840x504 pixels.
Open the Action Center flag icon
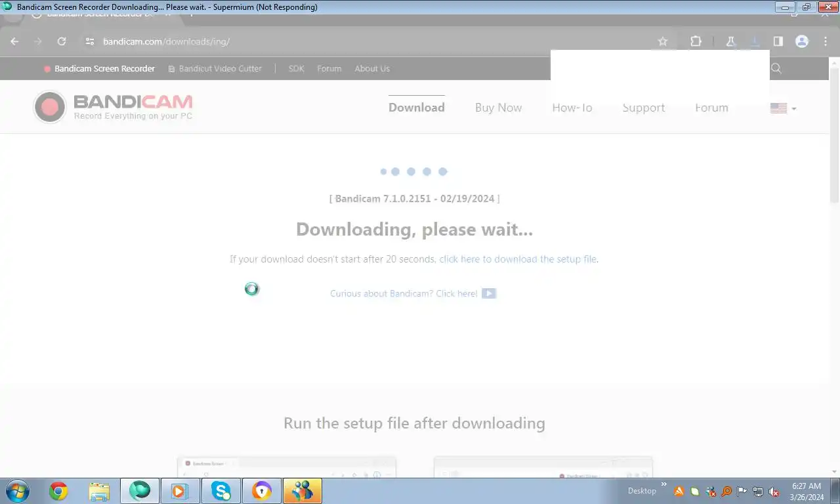pos(742,492)
